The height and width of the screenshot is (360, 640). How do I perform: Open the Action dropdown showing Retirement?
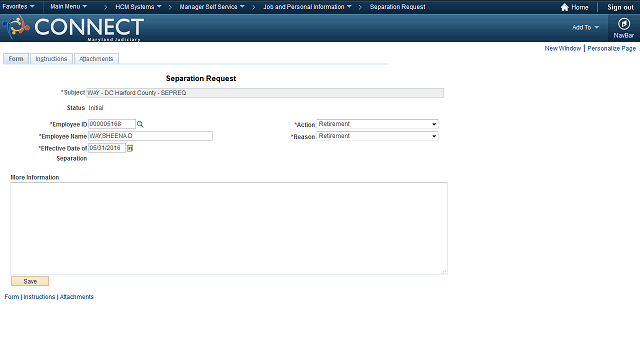click(x=378, y=124)
